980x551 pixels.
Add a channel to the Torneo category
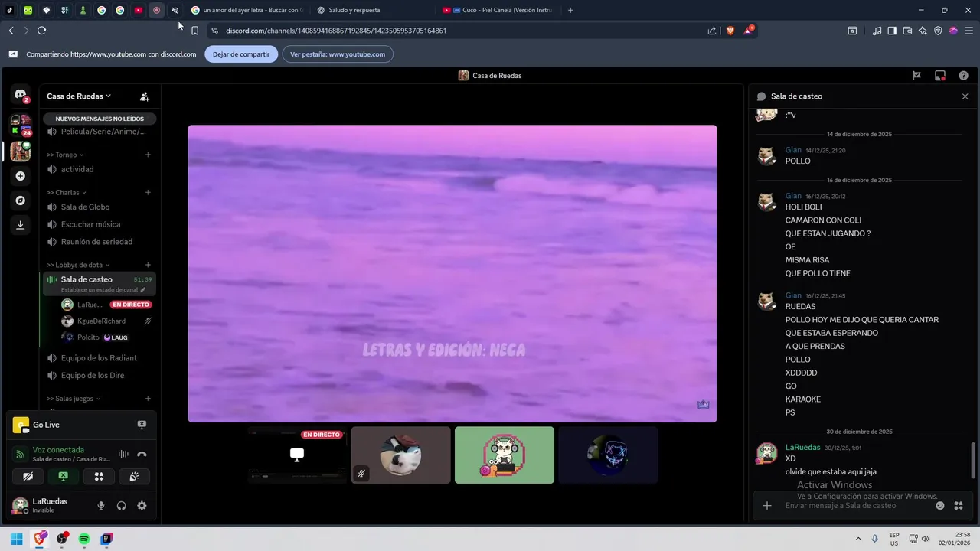[x=148, y=155]
